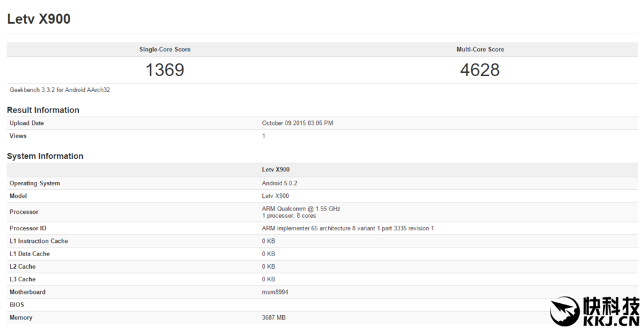
Task: Click the multi-core score value 4628
Action: click(480, 70)
